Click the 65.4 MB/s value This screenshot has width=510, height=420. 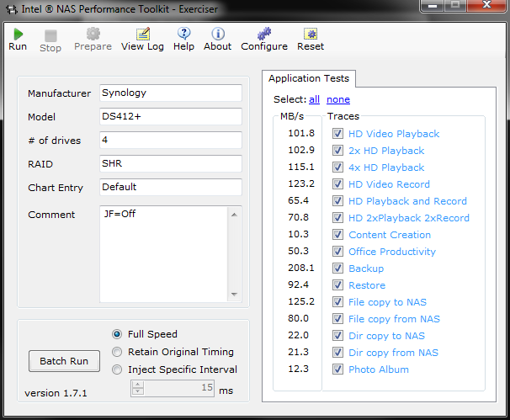[x=298, y=200]
